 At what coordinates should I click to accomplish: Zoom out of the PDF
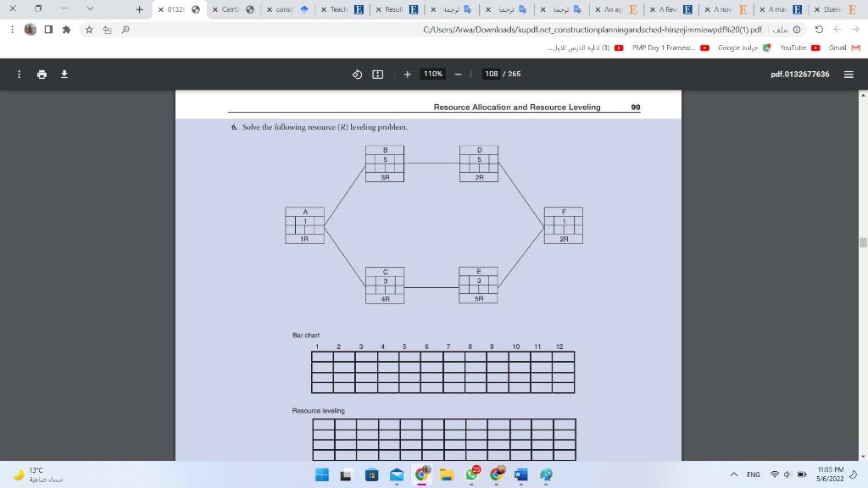click(458, 75)
